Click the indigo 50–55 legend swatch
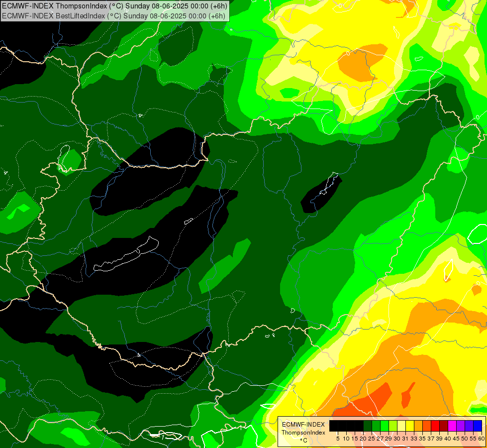The image size is (487, 448). coord(469,426)
